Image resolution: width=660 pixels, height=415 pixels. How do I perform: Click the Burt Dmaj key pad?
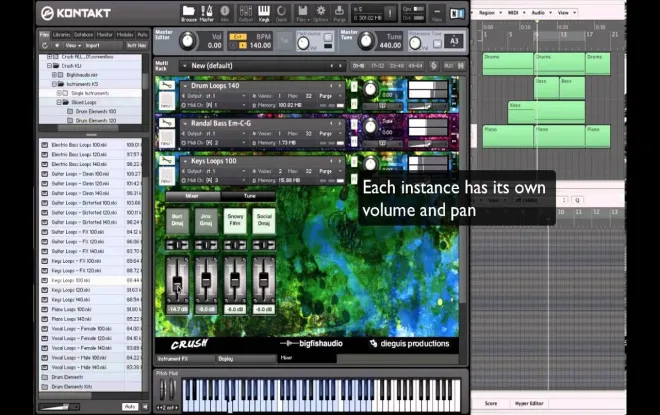coord(177,221)
